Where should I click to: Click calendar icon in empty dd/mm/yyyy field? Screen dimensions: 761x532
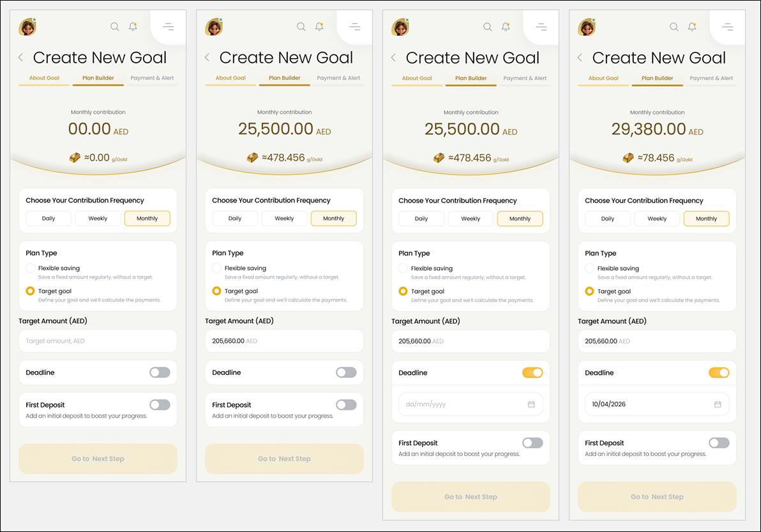coord(531,404)
